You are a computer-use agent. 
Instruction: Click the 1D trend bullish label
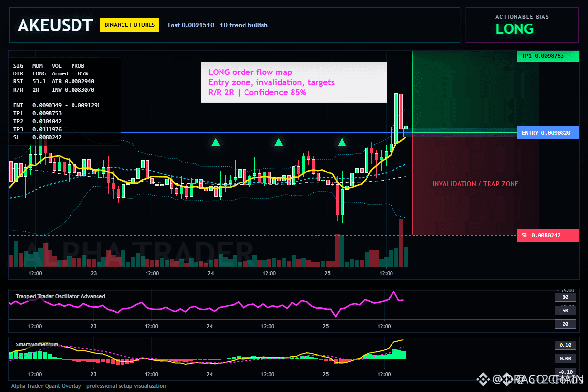tap(244, 25)
